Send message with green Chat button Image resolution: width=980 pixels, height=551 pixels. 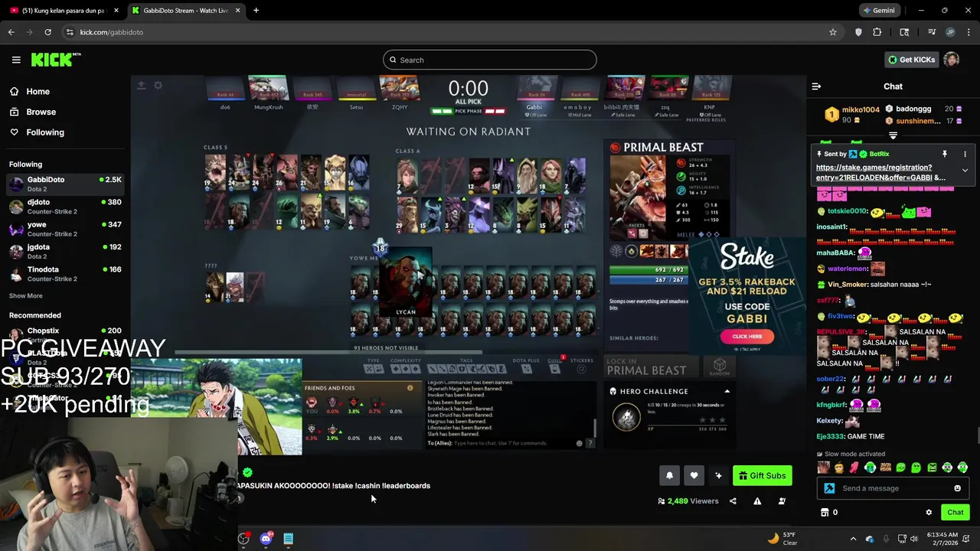[955, 513]
